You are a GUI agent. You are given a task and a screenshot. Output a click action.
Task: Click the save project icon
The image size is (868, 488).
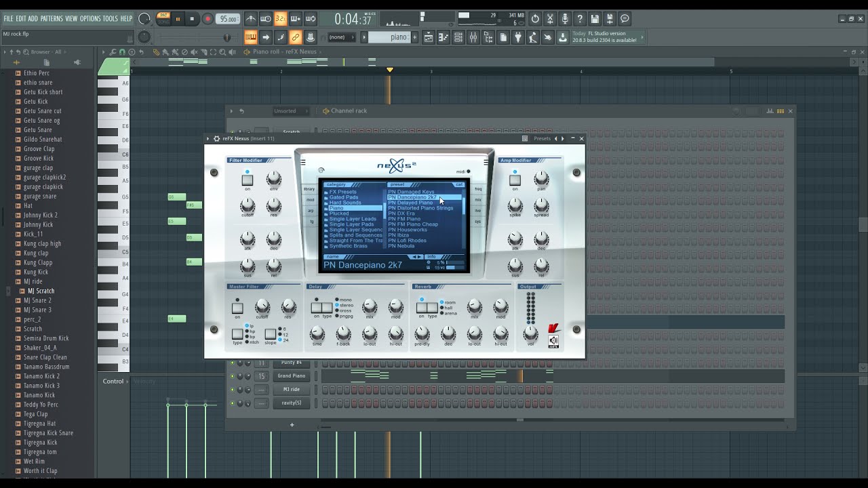pos(595,19)
